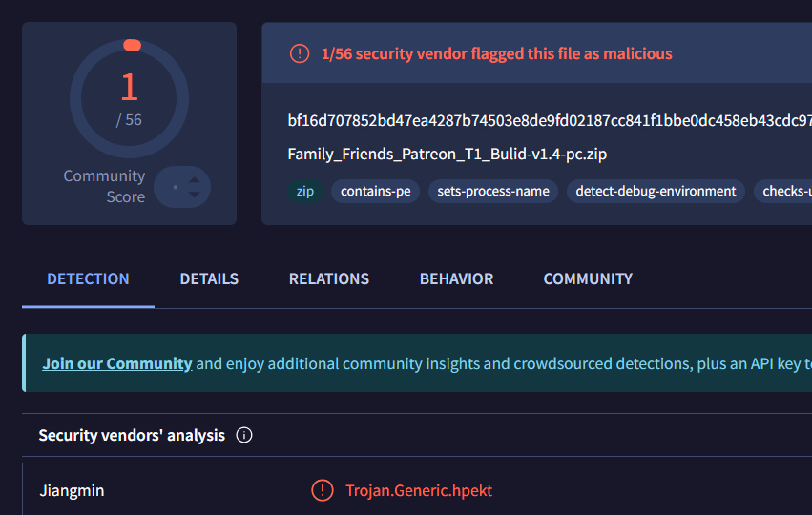Click the warning icon next to Trojan.Generic.hpekt
This screenshot has height=515, width=812.
click(x=323, y=490)
